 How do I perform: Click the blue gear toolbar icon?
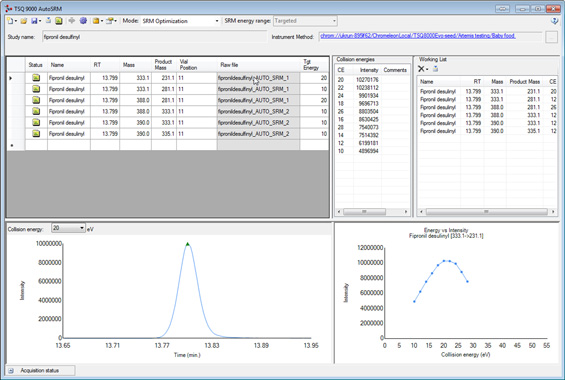coord(83,21)
